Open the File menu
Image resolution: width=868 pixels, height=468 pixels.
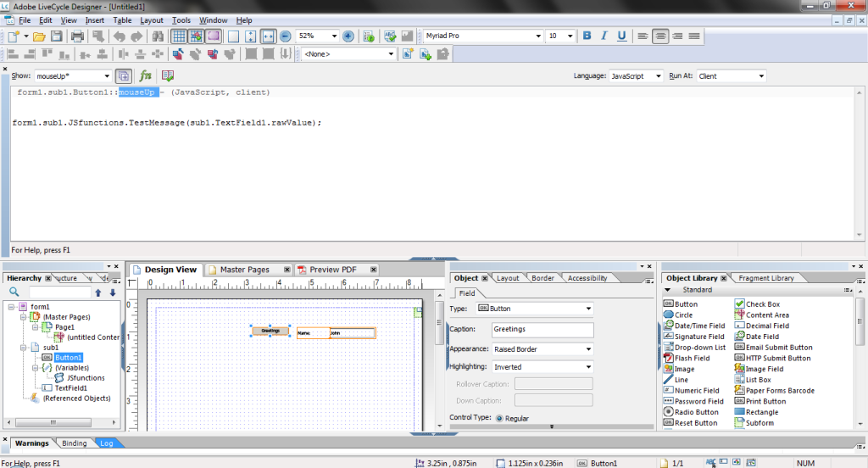(25, 20)
